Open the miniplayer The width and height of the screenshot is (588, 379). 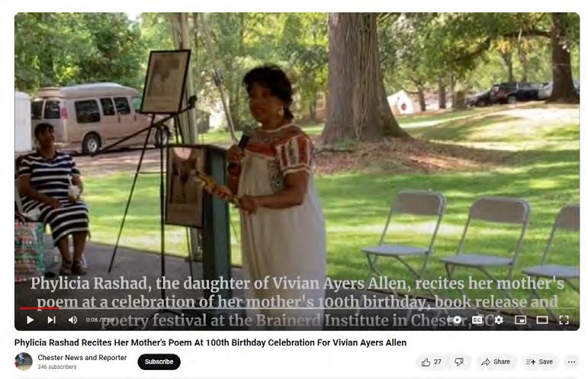(520, 320)
